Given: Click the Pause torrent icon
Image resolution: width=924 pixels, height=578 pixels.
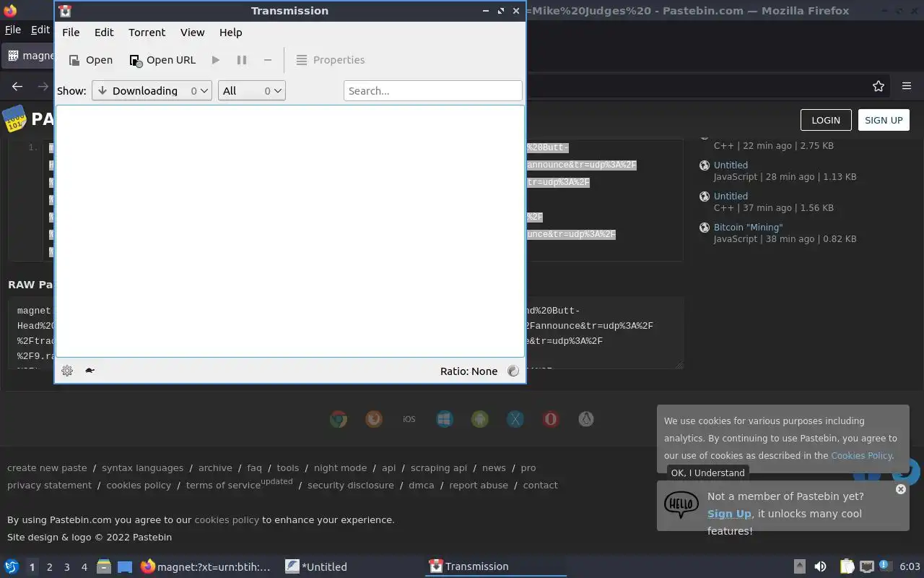Looking at the screenshot, I should [x=242, y=60].
